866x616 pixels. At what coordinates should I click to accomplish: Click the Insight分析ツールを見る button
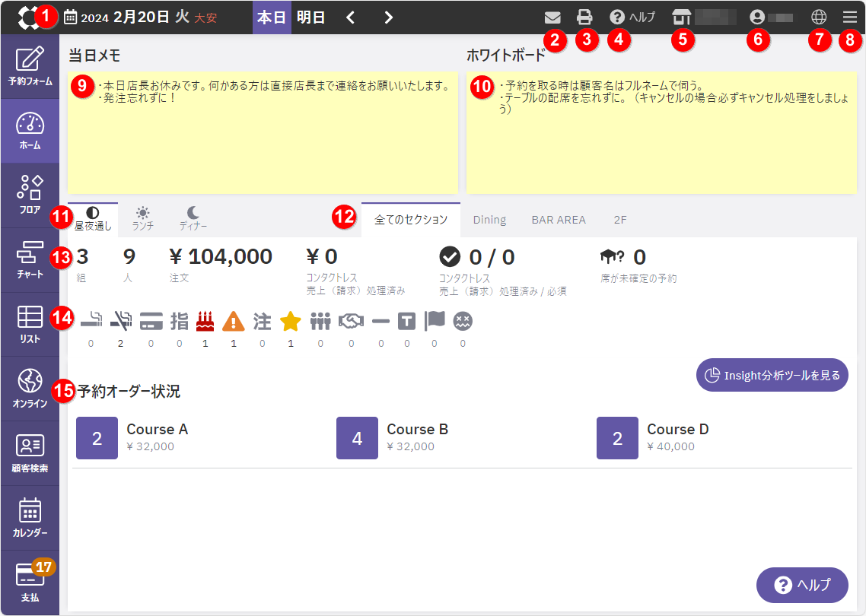tap(772, 375)
